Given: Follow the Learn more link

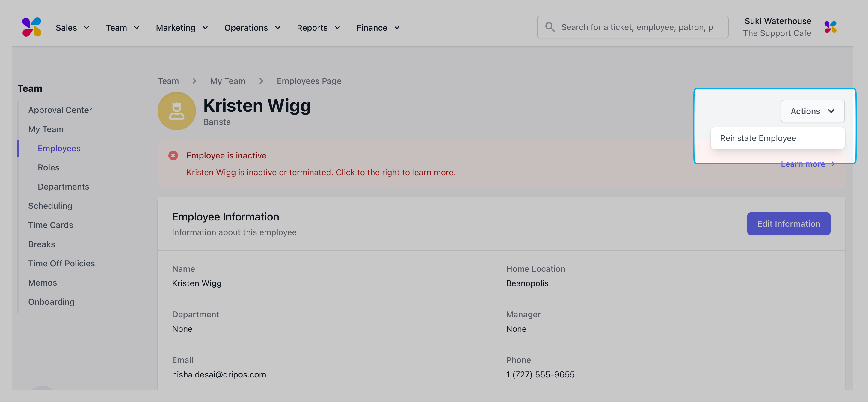Looking at the screenshot, I should point(803,164).
